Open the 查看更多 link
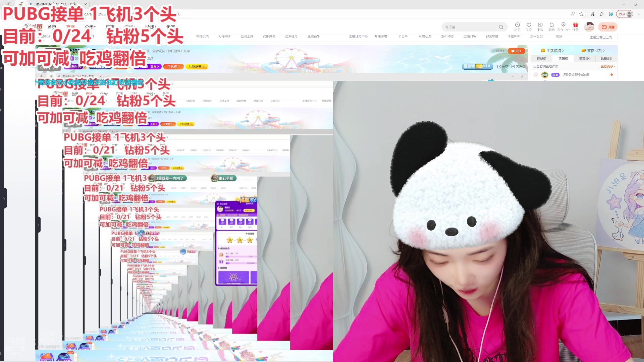 pyautogui.click(x=607, y=66)
